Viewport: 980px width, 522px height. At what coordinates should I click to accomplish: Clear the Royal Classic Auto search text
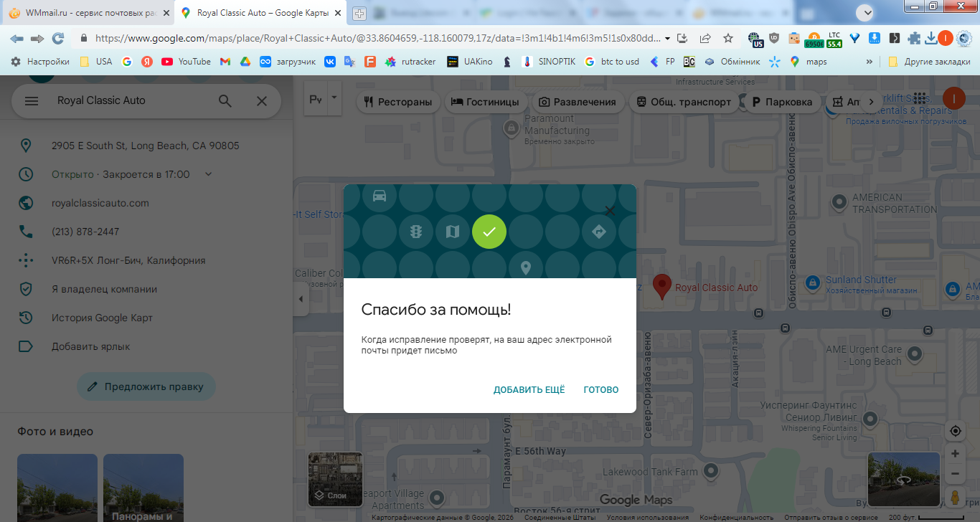262,101
